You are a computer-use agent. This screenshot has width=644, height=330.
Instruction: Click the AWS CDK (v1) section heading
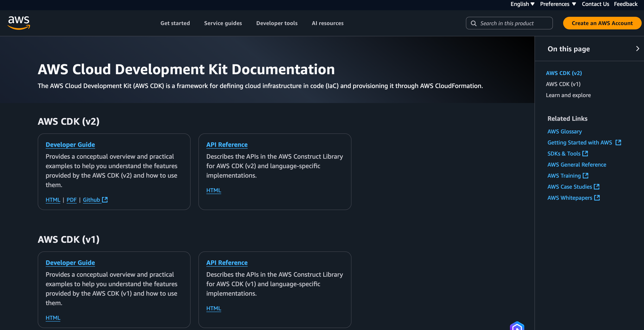(69, 240)
